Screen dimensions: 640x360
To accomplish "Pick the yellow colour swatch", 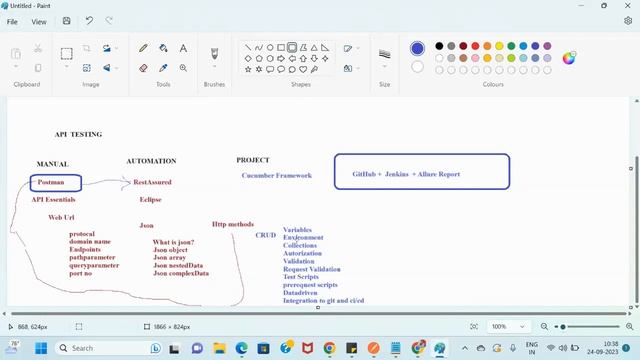I will click(499, 46).
